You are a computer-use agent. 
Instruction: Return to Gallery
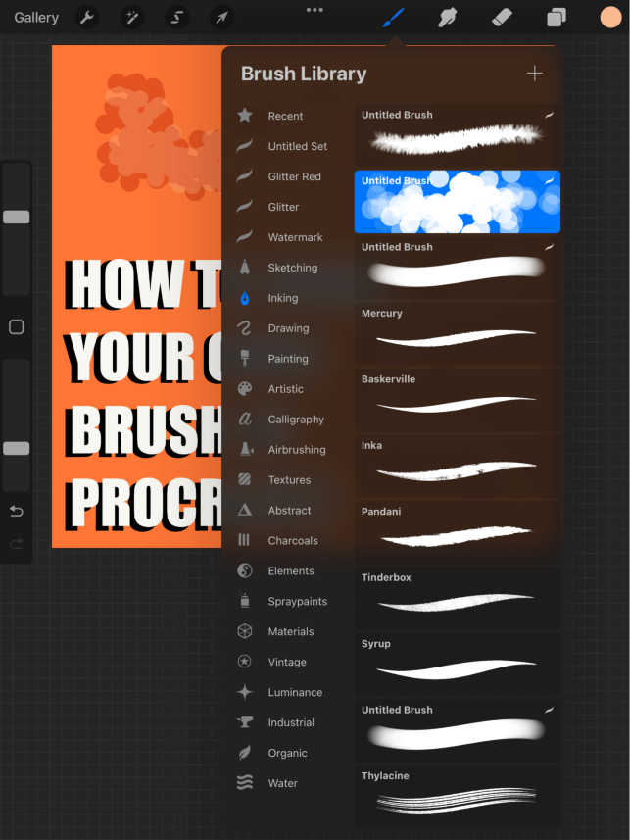(x=36, y=18)
